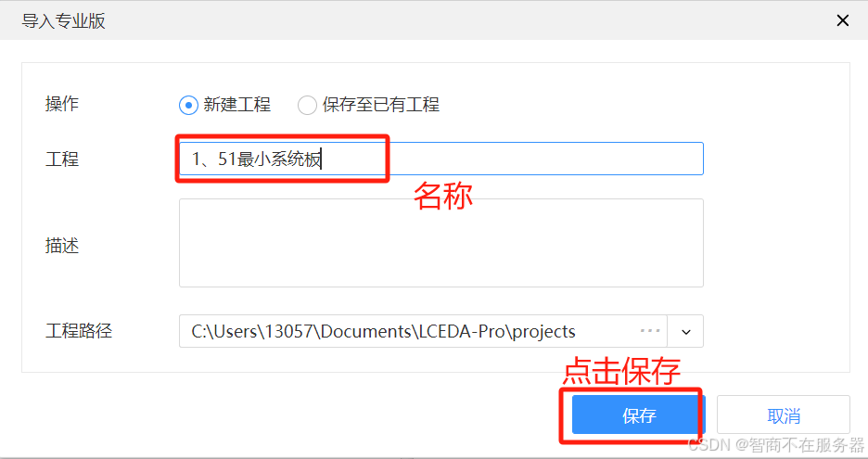
Task: Click the 导入专业版 dialog title text
Action: (63, 21)
